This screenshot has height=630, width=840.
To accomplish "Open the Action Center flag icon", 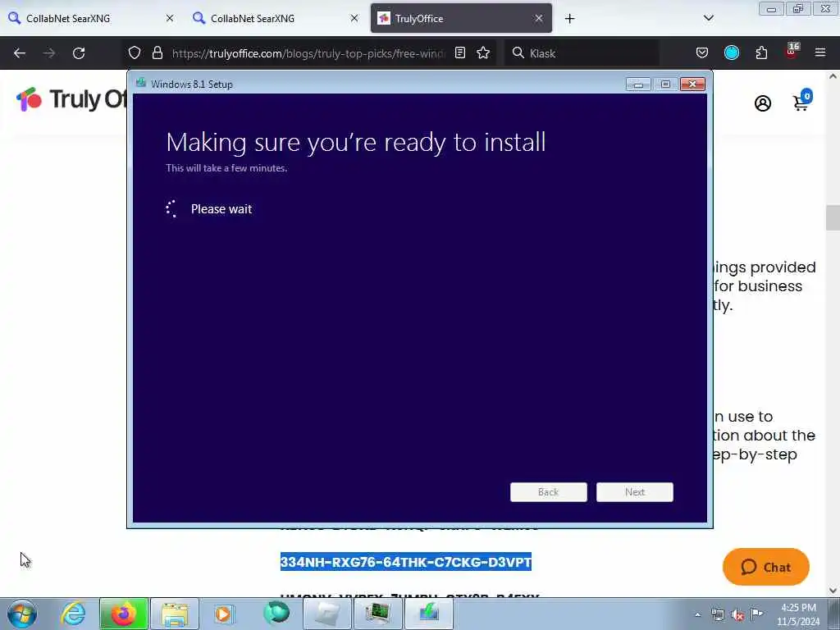I will click(x=757, y=614).
